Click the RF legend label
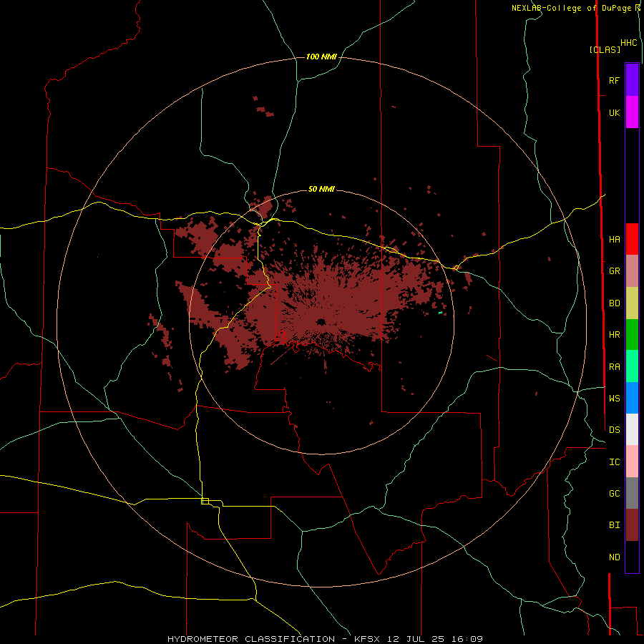The image size is (644, 644). [x=615, y=80]
